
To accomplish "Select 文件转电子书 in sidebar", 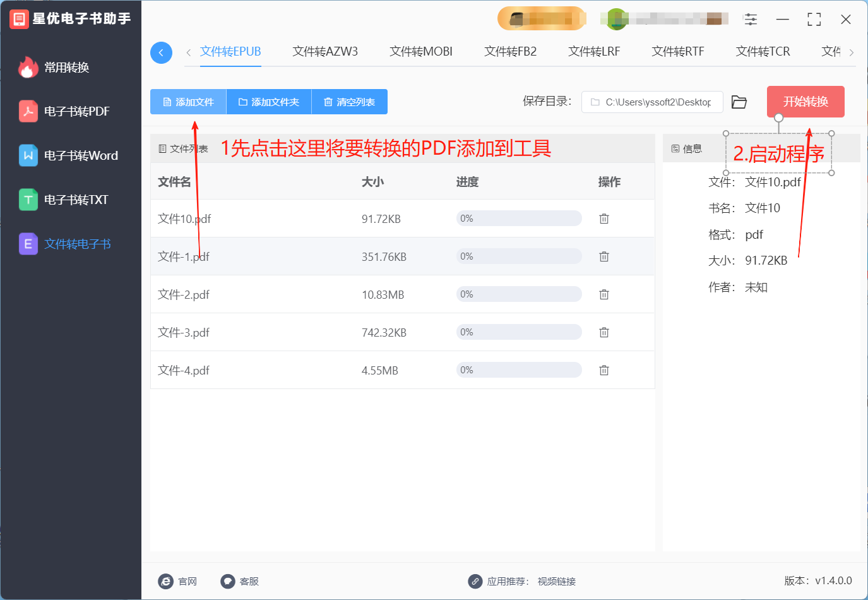I will 78,244.
